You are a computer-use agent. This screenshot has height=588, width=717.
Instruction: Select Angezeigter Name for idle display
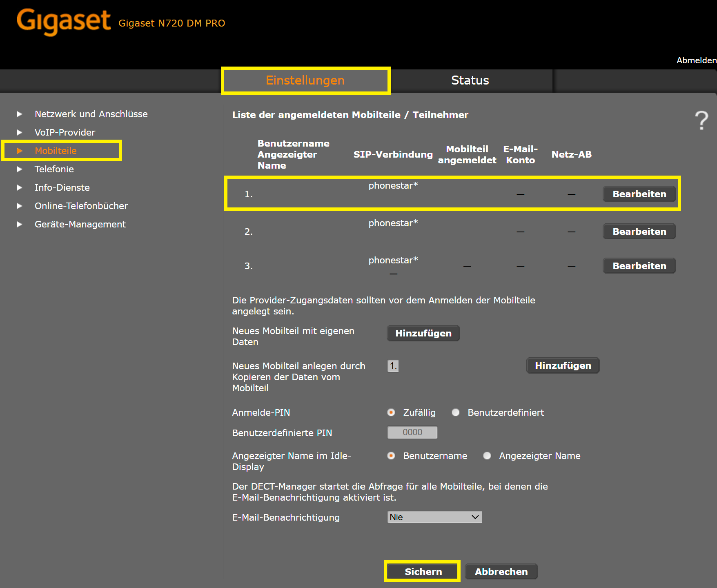pos(487,456)
